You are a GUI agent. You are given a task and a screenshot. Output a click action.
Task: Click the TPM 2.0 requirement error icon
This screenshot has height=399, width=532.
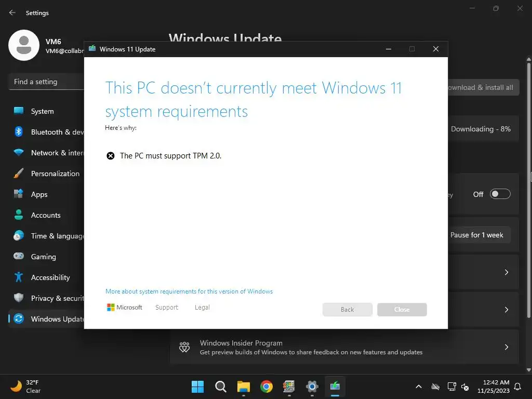point(111,156)
